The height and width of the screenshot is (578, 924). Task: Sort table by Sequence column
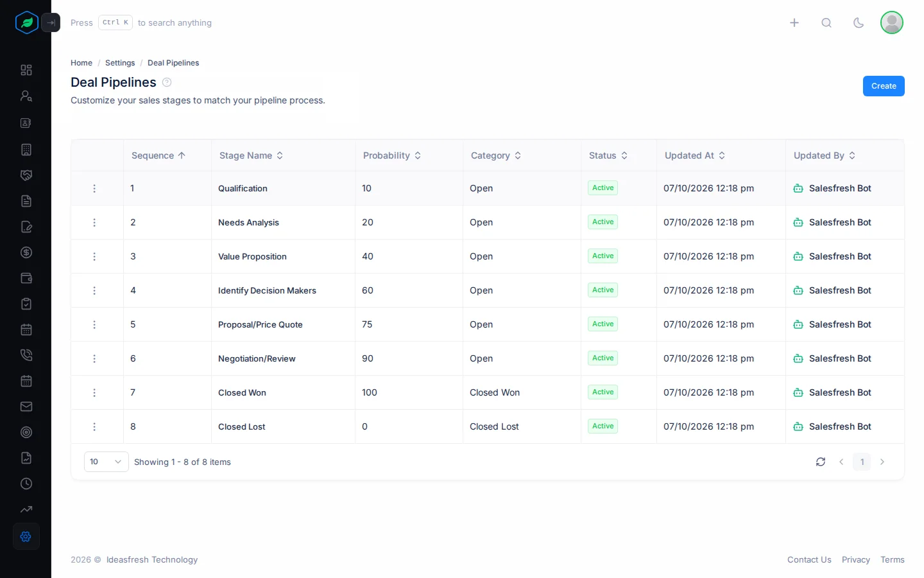click(158, 155)
